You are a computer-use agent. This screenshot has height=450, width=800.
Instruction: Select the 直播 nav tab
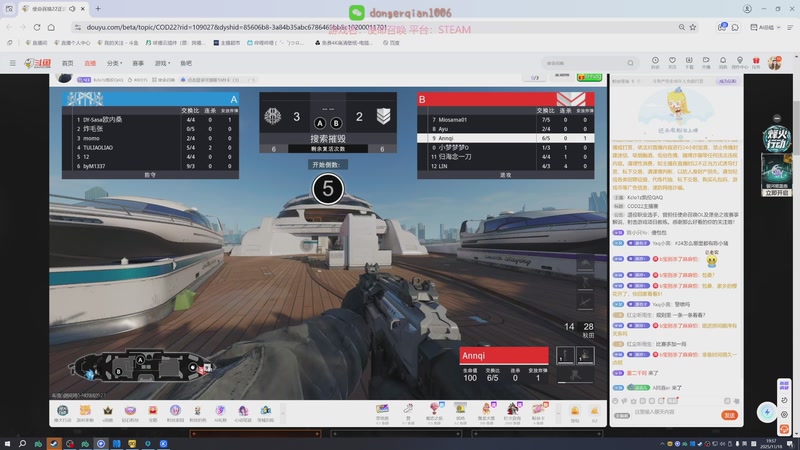90,63
